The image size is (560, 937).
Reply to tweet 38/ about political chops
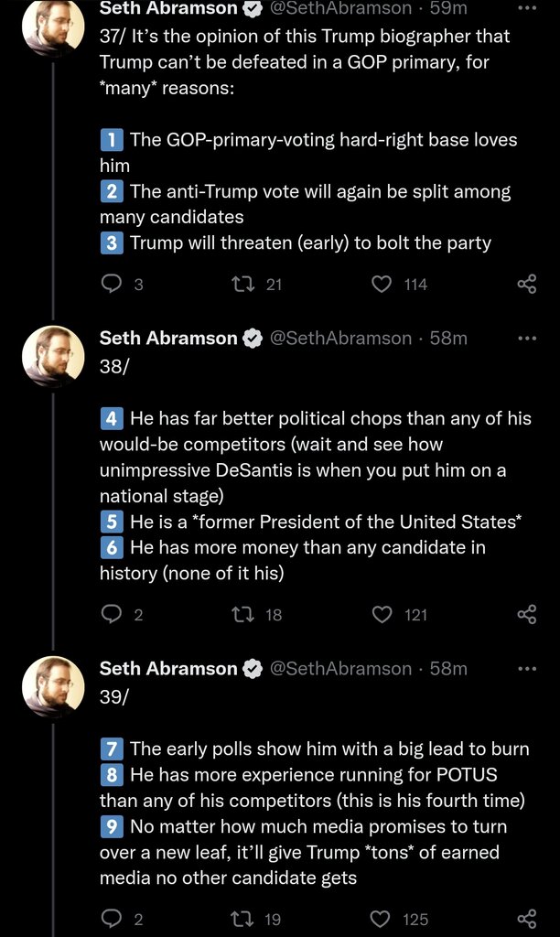point(112,615)
